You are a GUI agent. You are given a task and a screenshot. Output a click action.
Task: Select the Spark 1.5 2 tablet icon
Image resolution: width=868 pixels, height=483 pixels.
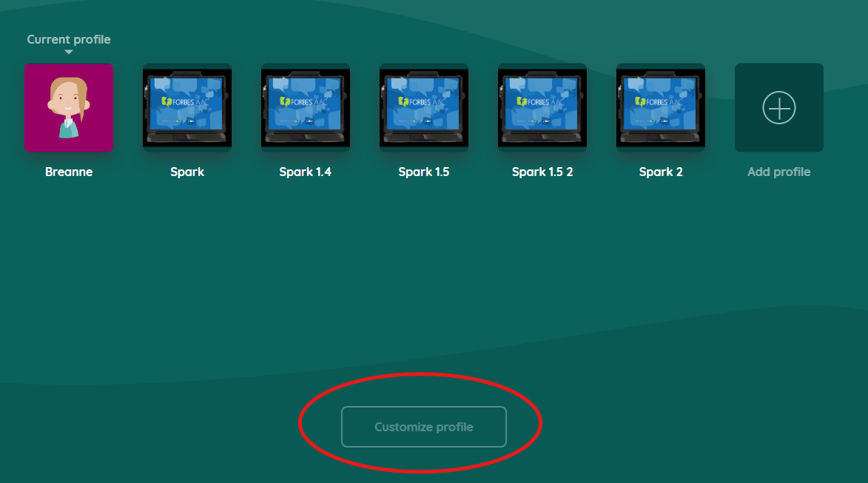[x=542, y=107]
